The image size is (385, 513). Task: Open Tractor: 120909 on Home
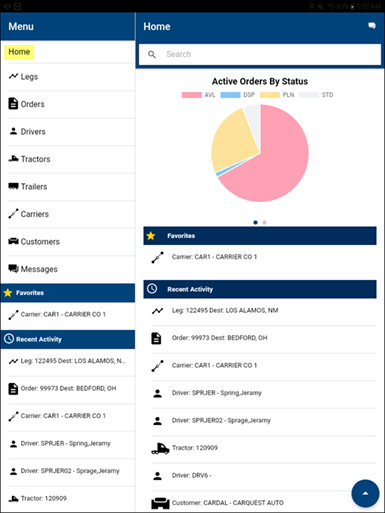pyautogui.click(x=260, y=448)
